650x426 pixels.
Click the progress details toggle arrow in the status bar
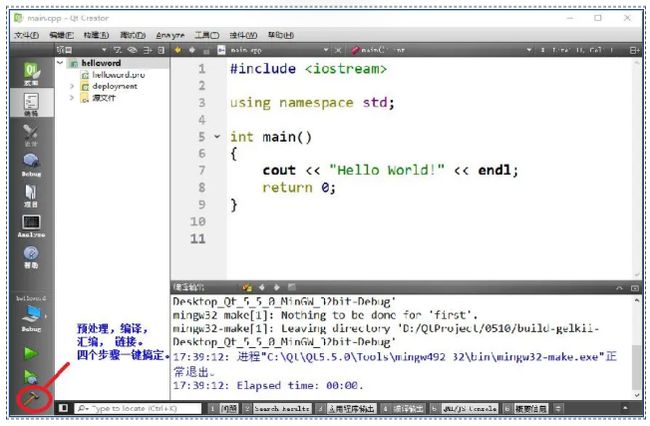click(x=625, y=408)
